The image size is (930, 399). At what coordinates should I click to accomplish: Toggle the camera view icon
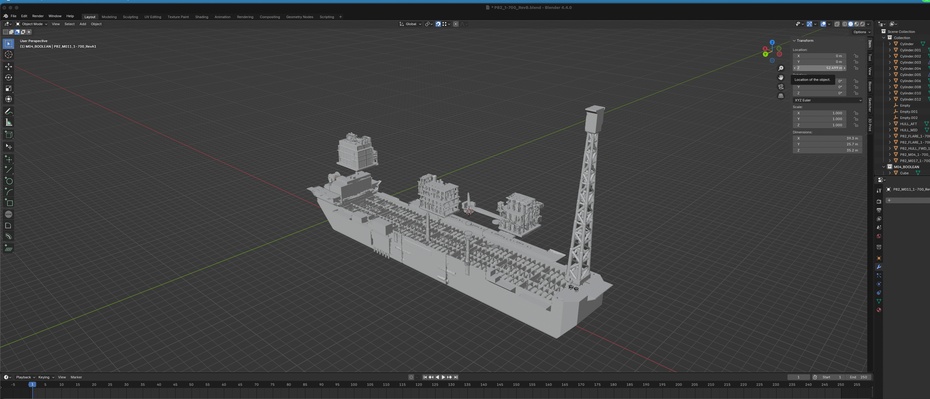point(781,87)
